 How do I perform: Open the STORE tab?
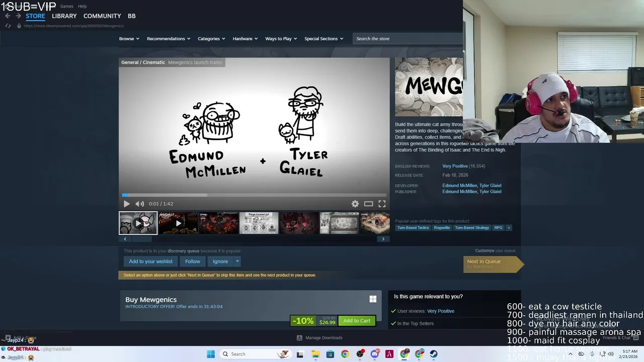(35, 16)
